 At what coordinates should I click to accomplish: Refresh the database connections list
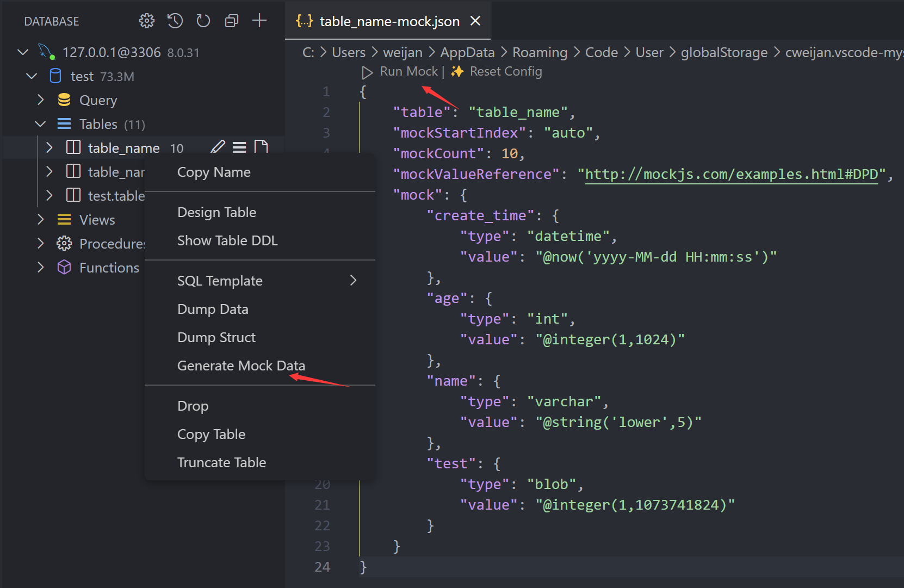203,21
